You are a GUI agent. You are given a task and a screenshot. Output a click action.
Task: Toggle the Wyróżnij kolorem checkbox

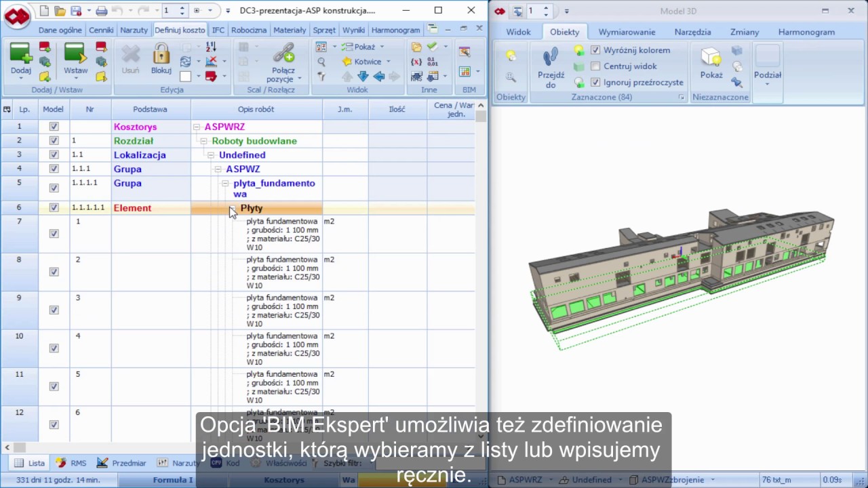click(x=595, y=50)
